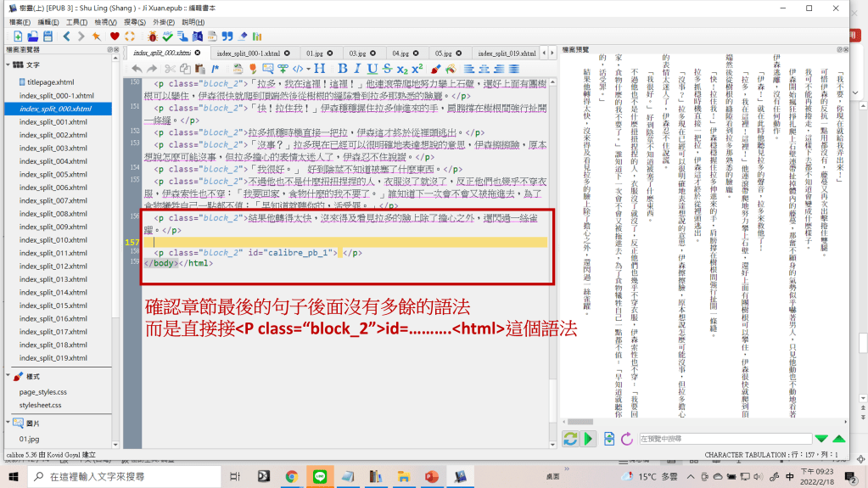868x488 pixels.
Task: Click the bug-shaped check book icon
Action: [152, 36]
